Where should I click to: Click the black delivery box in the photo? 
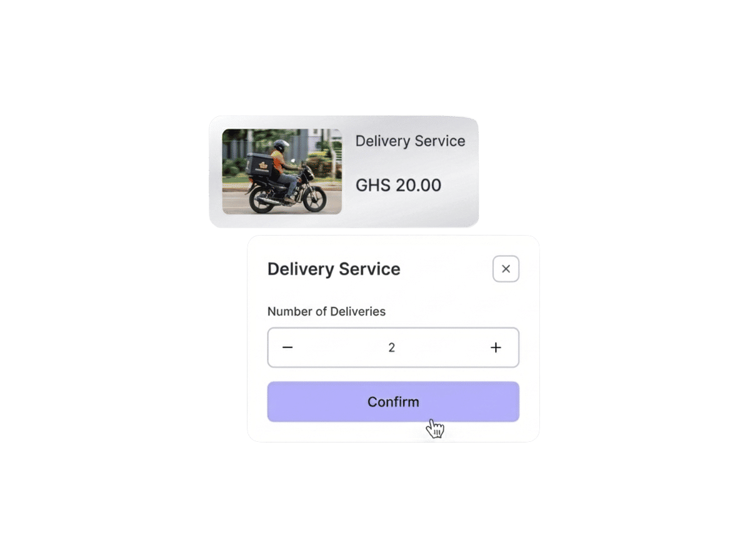tap(259, 164)
